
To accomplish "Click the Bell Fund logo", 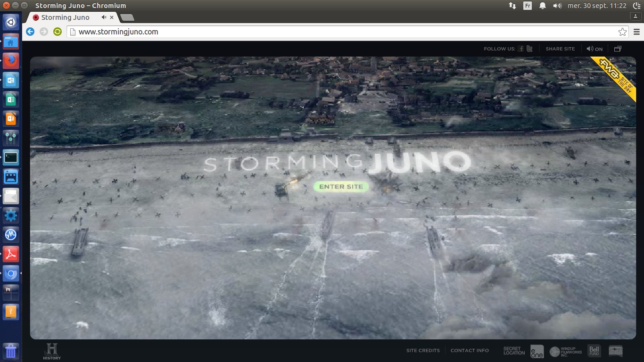I will tap(594, 351).
